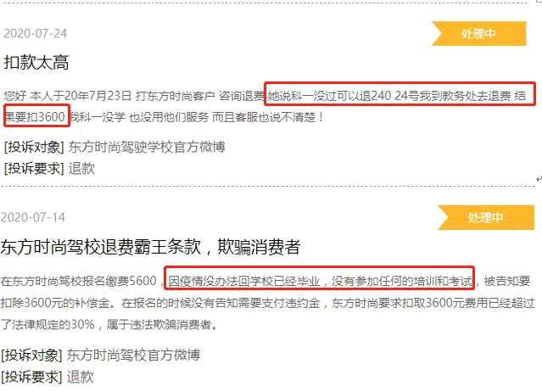Screen dimensions: 542x392
Task: Click highlighted text 因疫情没办法回学校已经毕业
Action: pyautogui.click(x=244, y=281)
